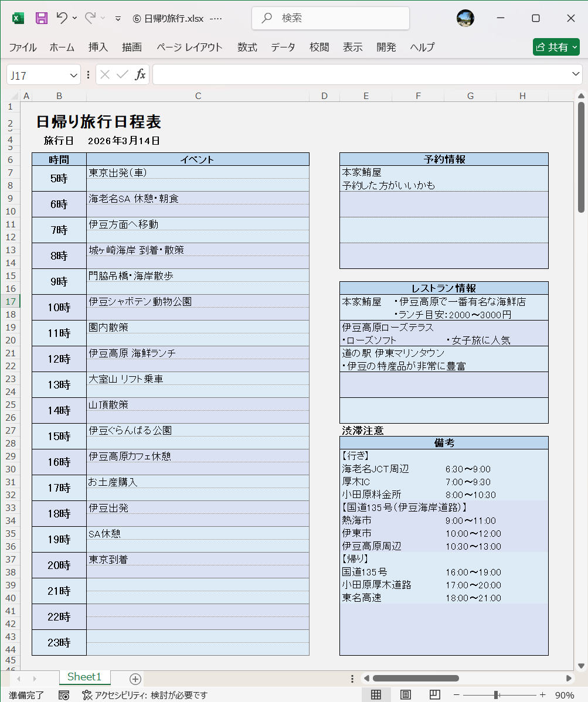Open the 挿入 ribbon tab
Viewport: 588px width, 702px height.
[x=98, y=47]
